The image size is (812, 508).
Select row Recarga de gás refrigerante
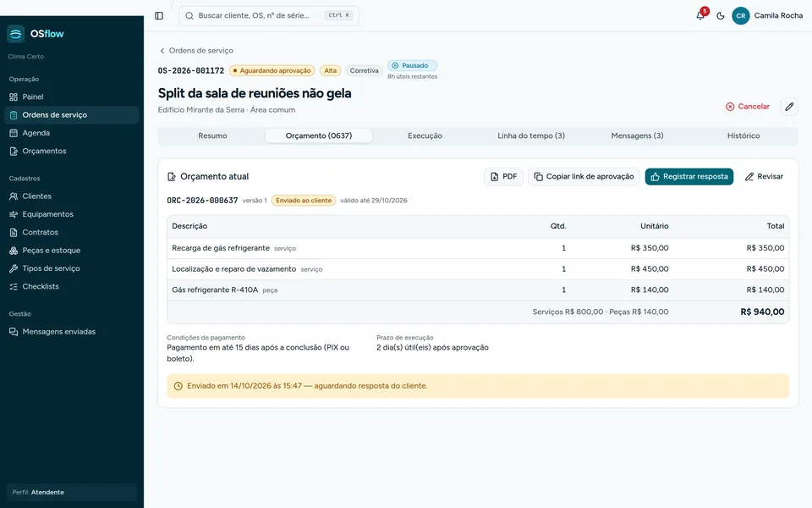[477, 248]
